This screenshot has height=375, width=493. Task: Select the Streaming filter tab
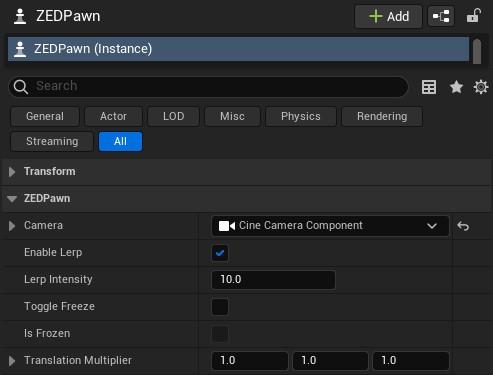(x=52, y=141)
